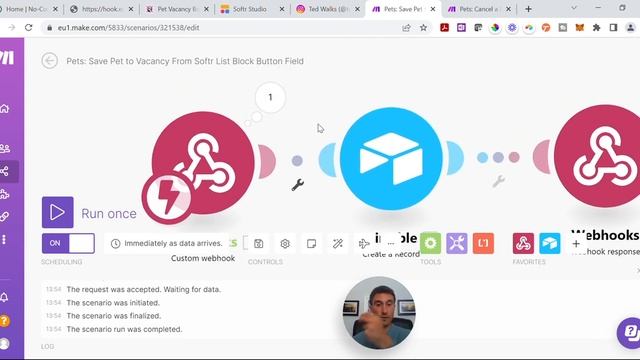Viewport: 640px width, 360px height.
Task: Open the Extensions puzzle menu
Action: (597, 28)
